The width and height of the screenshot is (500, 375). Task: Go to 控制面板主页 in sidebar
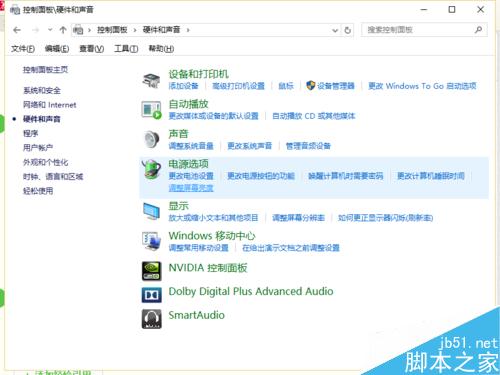45,70
